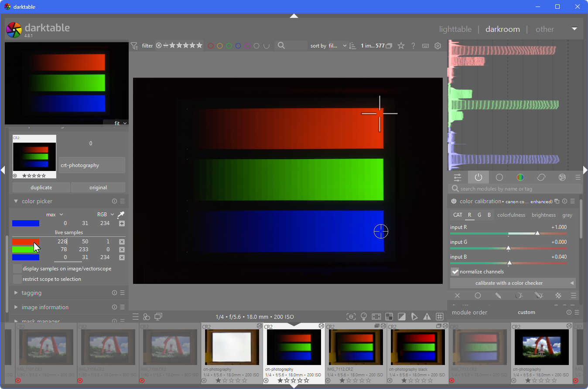Remove the red live sample
Image resolution: width=588 pixels, height=389 pixels.
pos(122,242)
